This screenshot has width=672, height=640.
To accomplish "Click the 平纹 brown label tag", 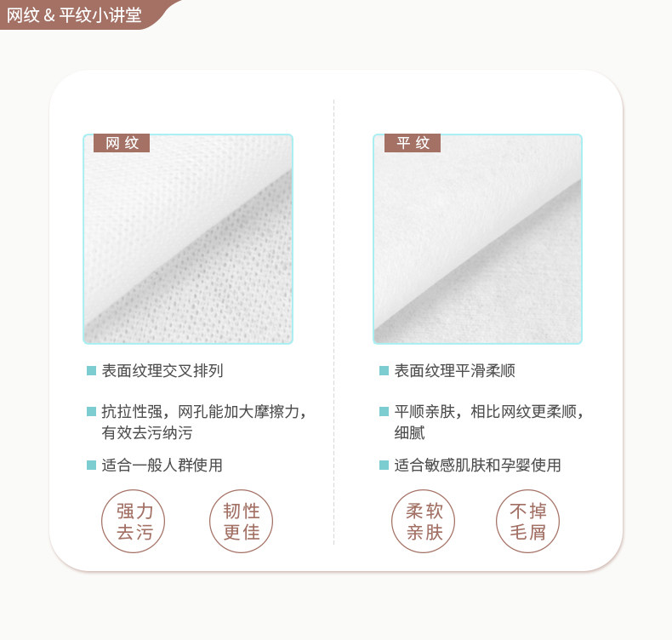I will 413,143.
